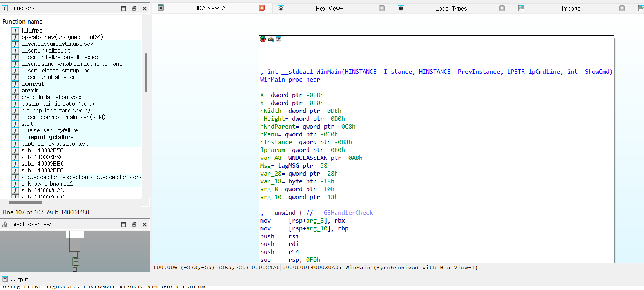Click the function icon beside sub_140003B5C
Viewport: 644px width, 290px height.
tap(15, 150)
